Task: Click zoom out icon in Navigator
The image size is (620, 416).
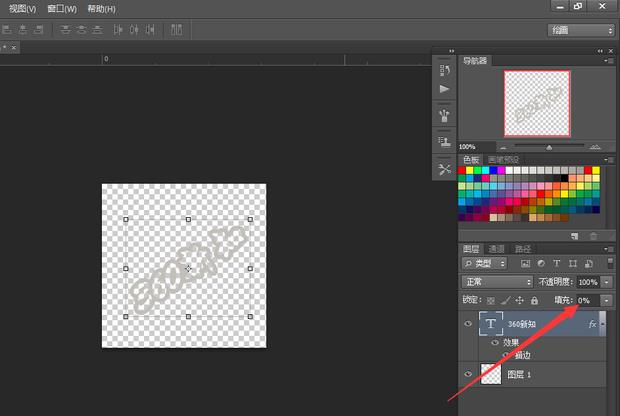Action: click(x=503, y=147)
